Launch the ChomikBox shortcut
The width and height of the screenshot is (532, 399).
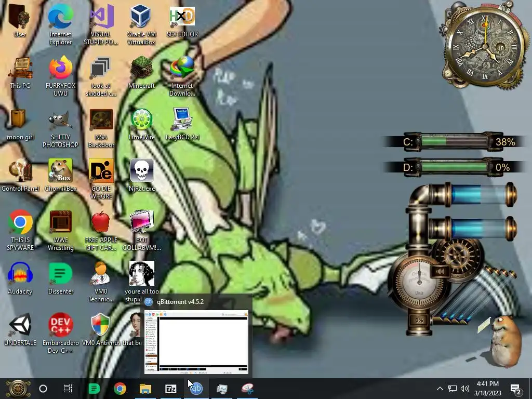click(x=60, y=176)
